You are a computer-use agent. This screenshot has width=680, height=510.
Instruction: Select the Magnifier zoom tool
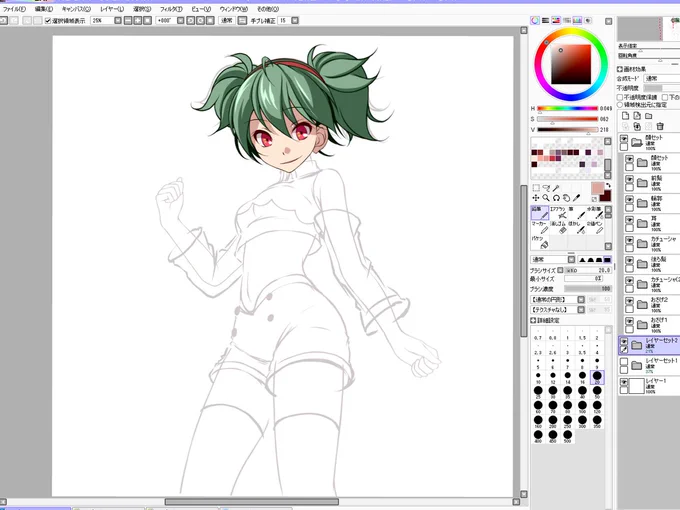546,198
